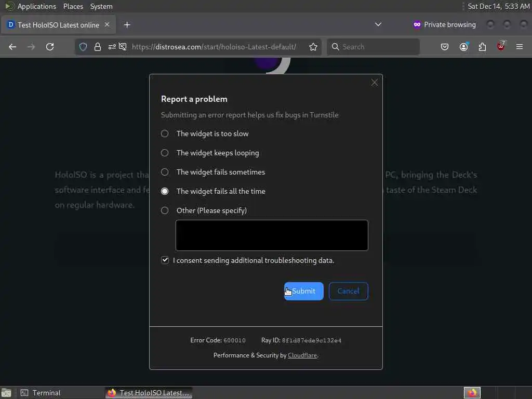The image size is (532, 399).
Task: Select 'The widget fails sometimes' option
Action: pyautogui.click(x=165, y=172)
